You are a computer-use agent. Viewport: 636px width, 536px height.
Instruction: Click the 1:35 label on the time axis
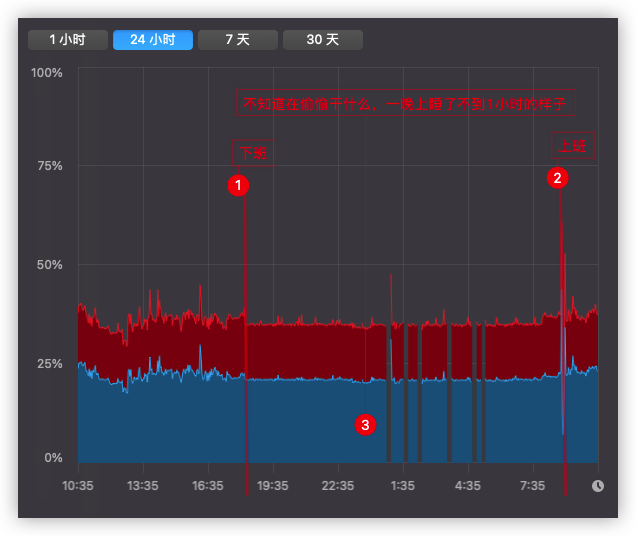coord(403,486)
